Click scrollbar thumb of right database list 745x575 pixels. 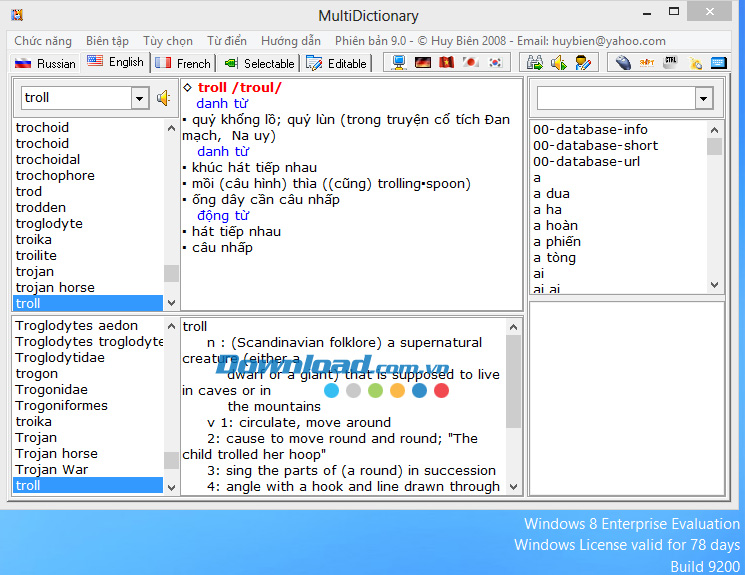[x=714, y=146]
